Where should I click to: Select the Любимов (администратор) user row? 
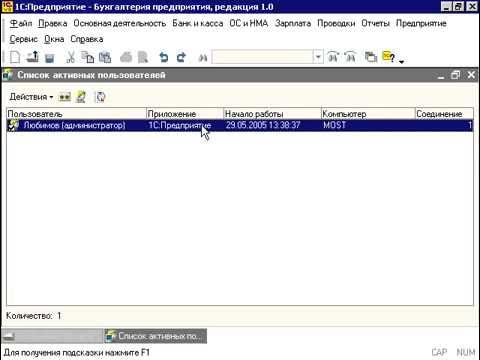click(x=240, y=125)
